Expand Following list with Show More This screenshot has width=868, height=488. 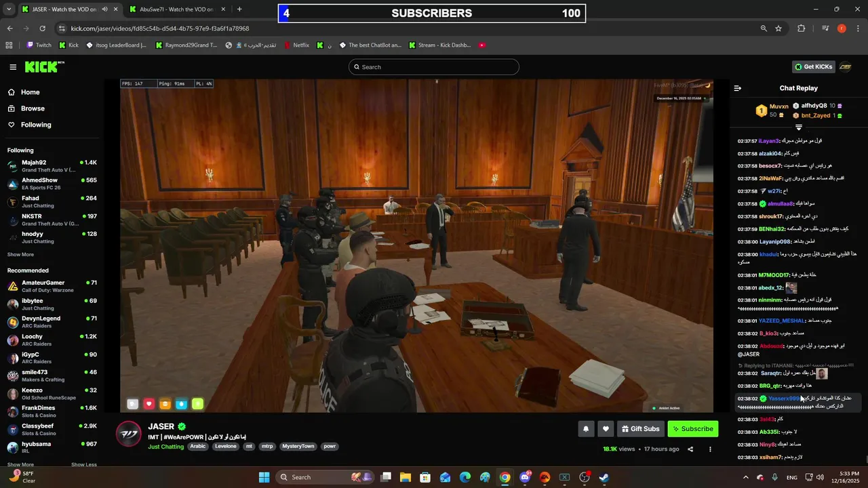[x=20, y=255]
